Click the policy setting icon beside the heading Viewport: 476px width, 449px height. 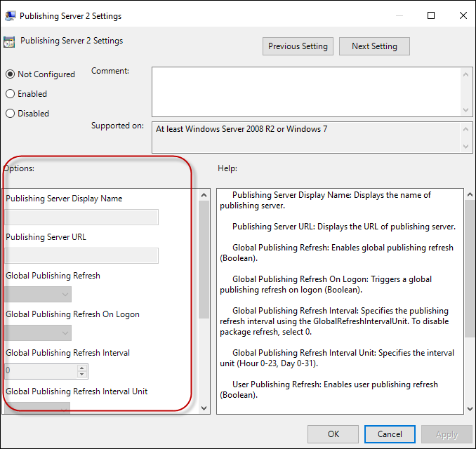[10, 41]
